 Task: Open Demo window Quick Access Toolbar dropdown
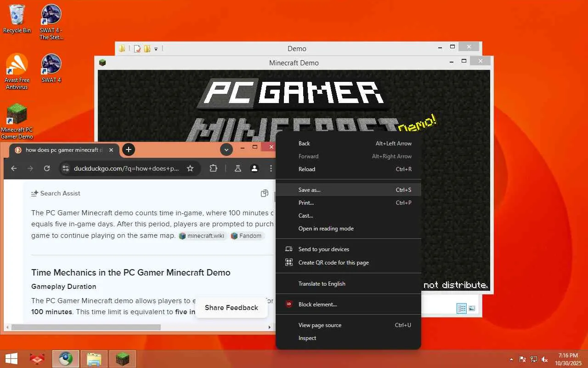(156, 49)
